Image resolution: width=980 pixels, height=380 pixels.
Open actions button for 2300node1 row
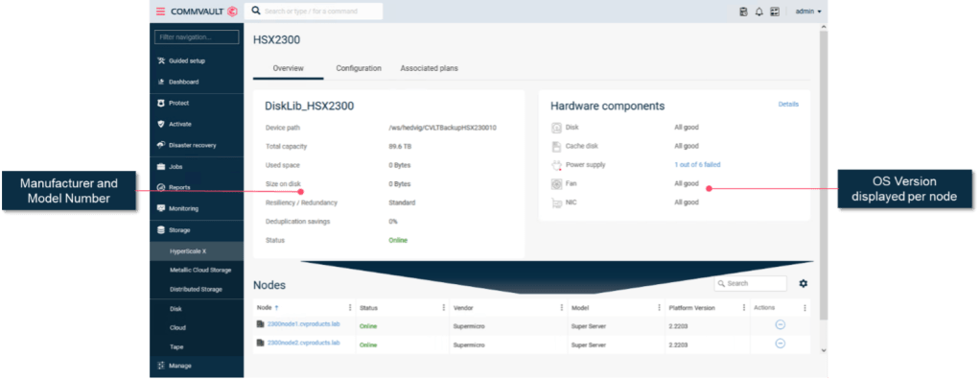780,324
